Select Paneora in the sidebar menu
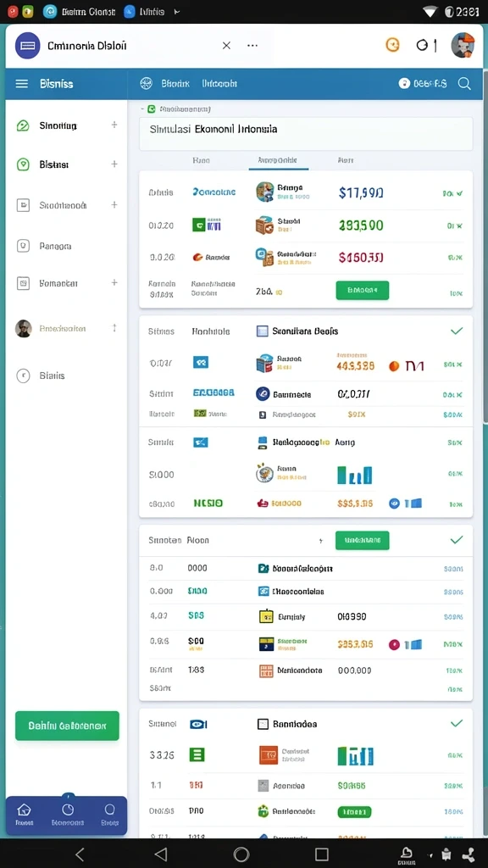This screenshot has width=488, height=868. point(55,246)
